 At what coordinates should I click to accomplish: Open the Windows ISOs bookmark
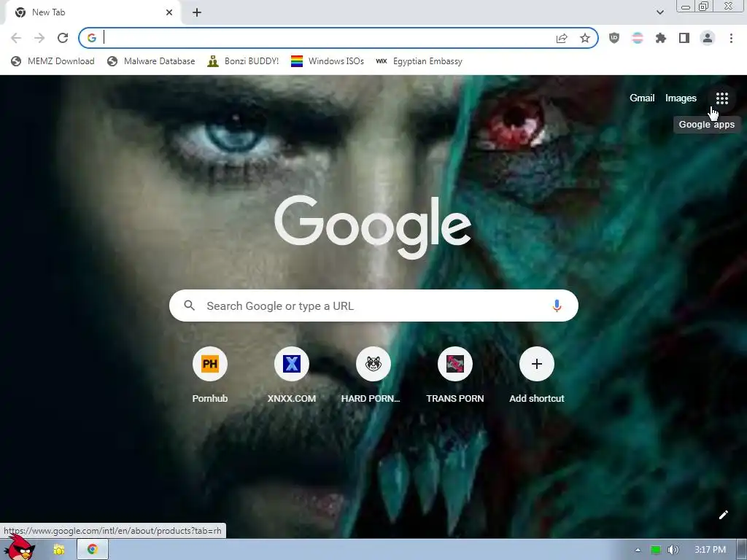click(328, 61)
